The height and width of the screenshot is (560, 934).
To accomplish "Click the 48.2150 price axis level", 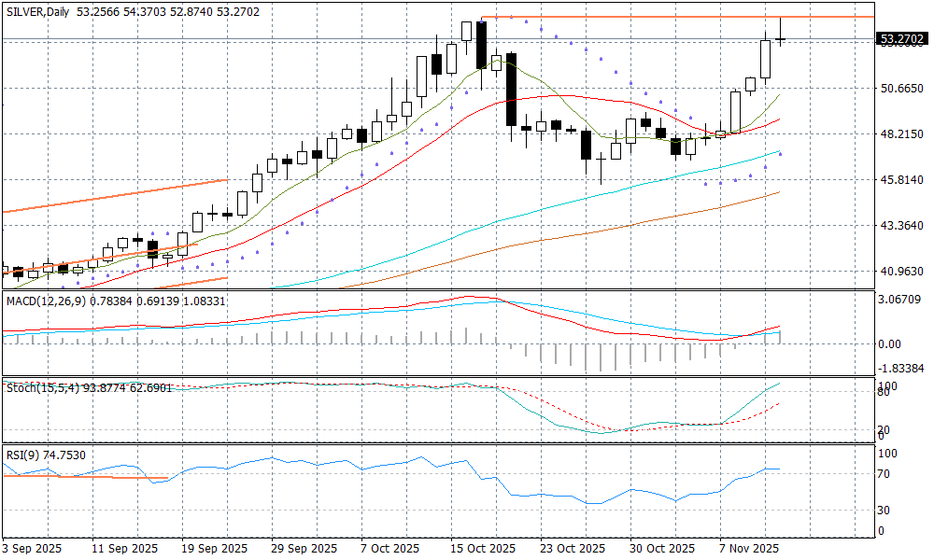I will click(x=901, y=134).
